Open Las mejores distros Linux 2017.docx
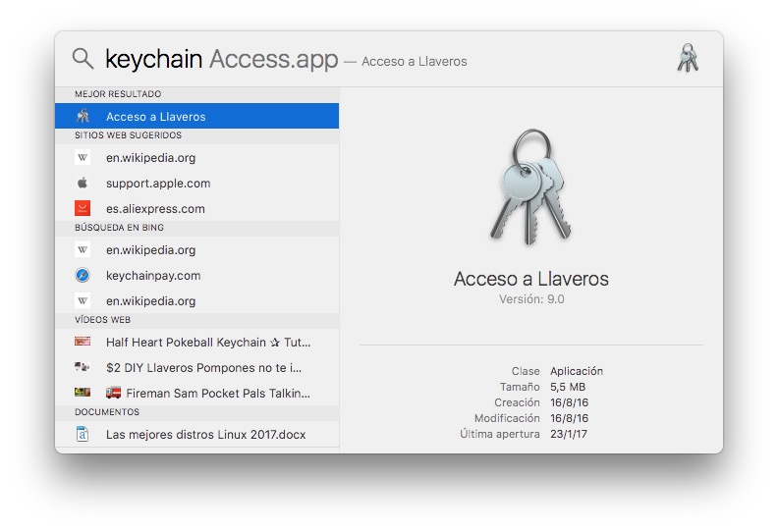 197,434
